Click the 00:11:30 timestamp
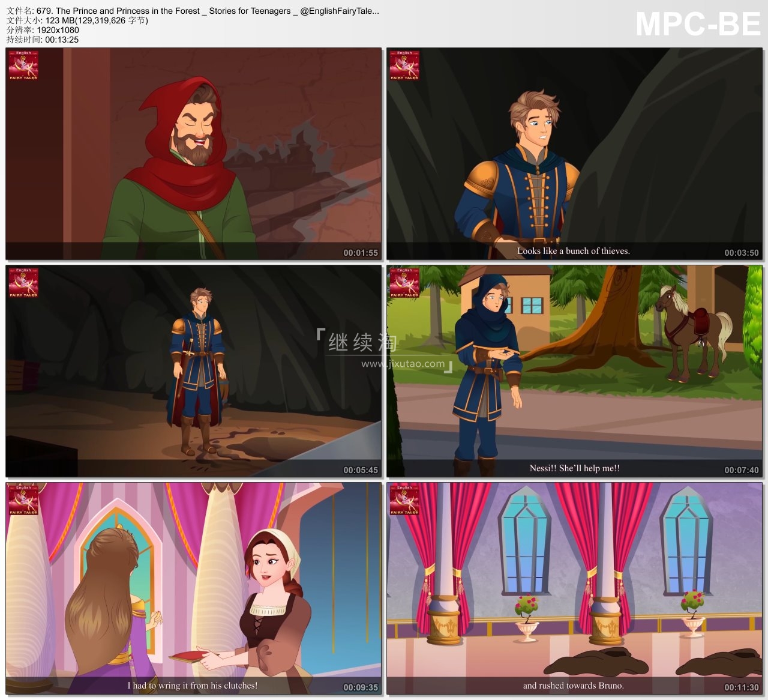Image resolution: width=768 pixels, height=700 pixels. click(x=742, y=687)
